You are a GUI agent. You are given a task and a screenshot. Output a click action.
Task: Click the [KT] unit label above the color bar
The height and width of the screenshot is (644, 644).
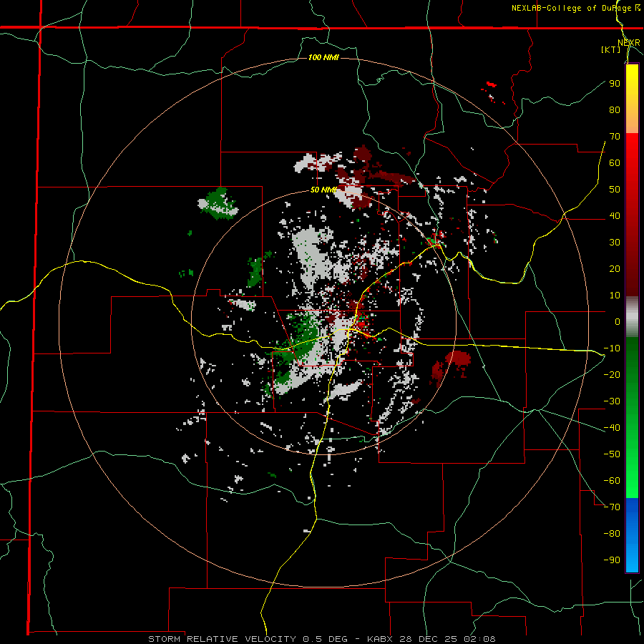[x=610, y=49]
